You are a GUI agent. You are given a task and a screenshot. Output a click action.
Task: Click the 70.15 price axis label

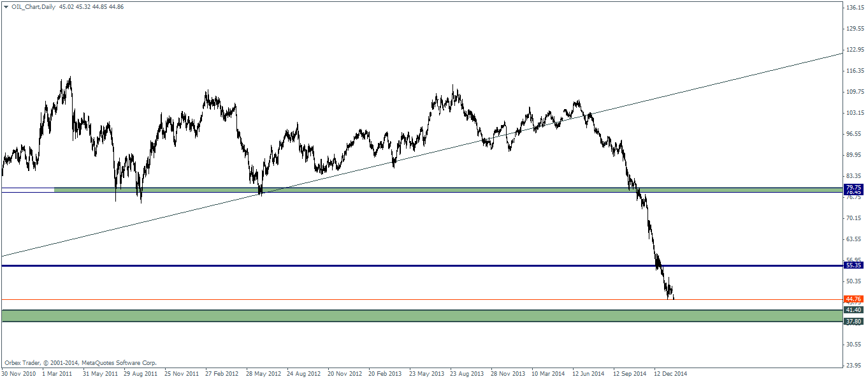coord(855,218)
